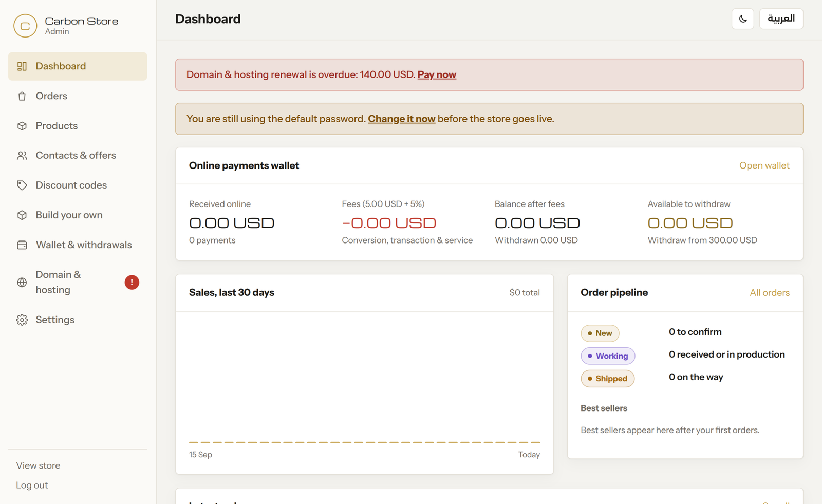
Task: Click the Change it now link
Action: coord(402,119)
